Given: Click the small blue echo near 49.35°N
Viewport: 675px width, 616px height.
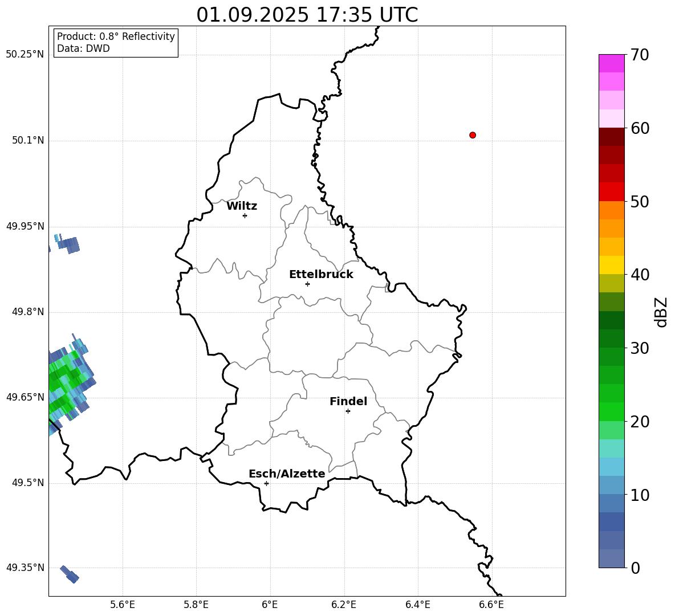Looking at the screenshot, I should [70, 574].
